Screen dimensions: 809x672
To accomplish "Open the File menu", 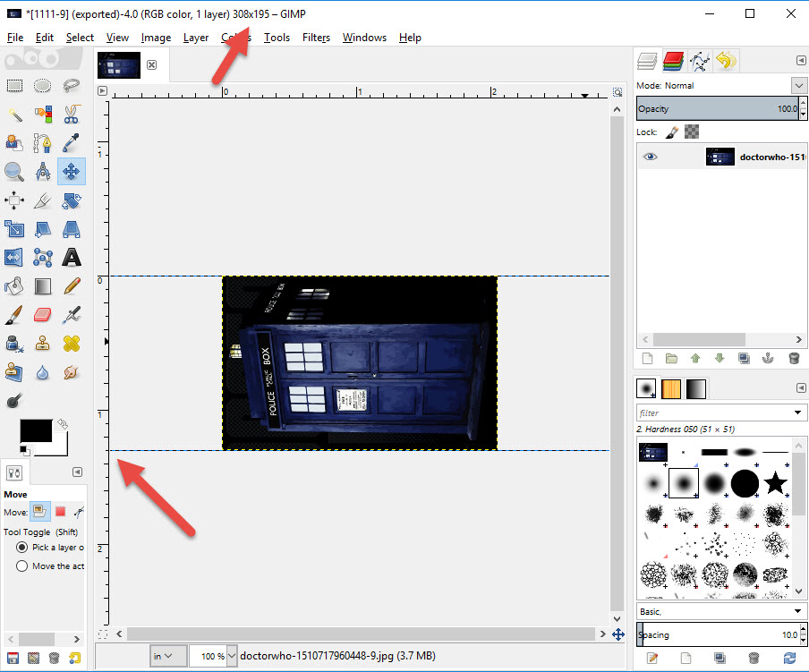I will (x=15, y=37).
